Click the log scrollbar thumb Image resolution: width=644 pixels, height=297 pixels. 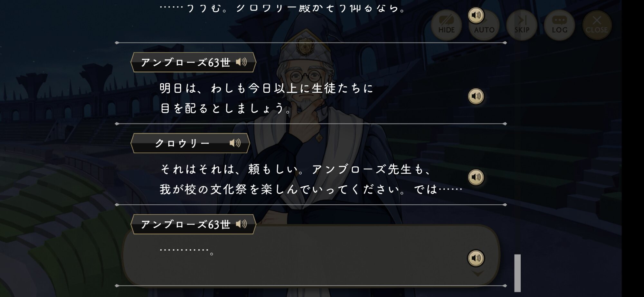pyautogui.click(x=517, y=273)
